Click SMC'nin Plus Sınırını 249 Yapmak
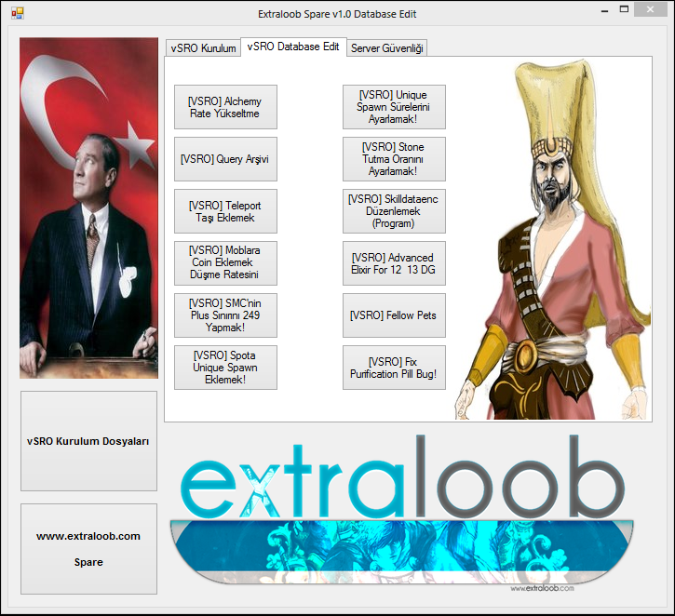This screenshot has width=675, height=616. click(225, 315)
